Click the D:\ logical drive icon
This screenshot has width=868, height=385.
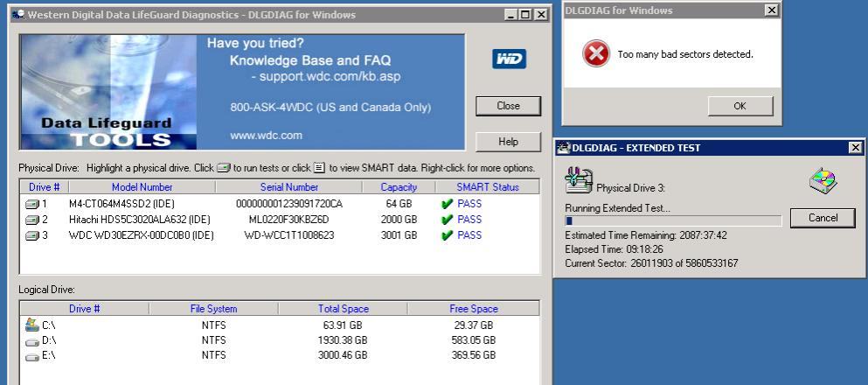tap(32, 340)
